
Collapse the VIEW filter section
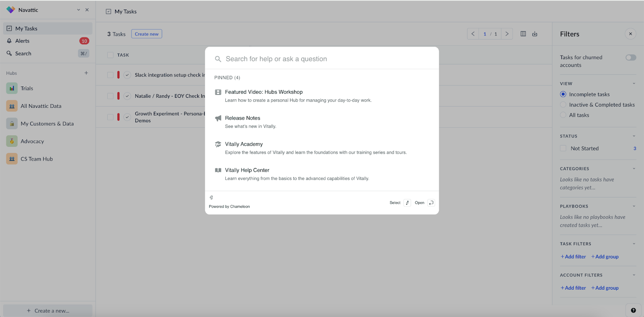634,84
